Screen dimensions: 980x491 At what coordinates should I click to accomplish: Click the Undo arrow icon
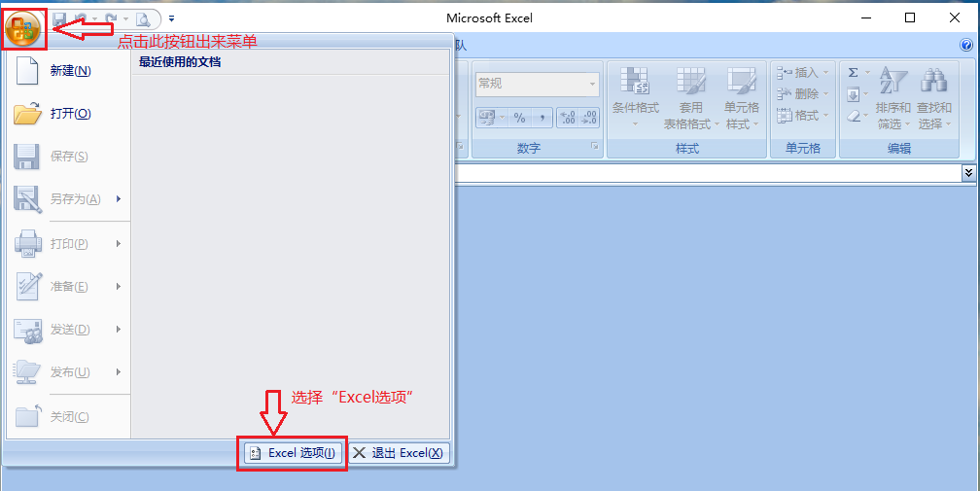click(81, 19)
